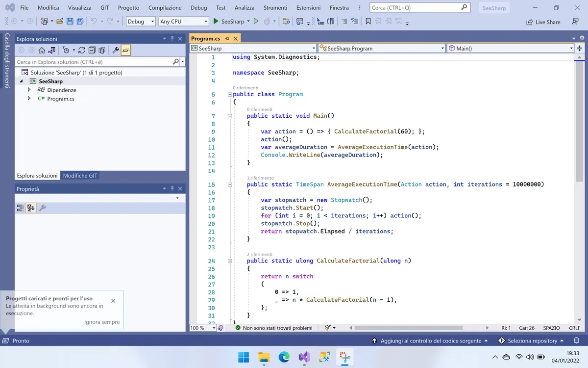Click the split editor window handle
The image size is (588, 368).
pyautogui.click(x=580, y=48)
